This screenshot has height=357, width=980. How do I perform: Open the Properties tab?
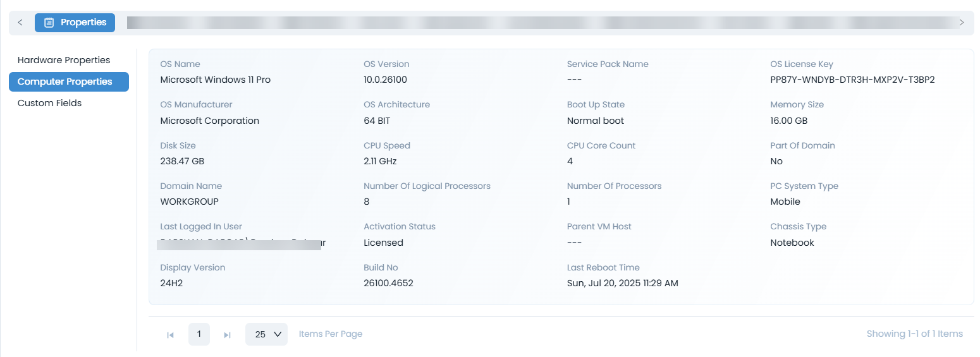point(75,23)
